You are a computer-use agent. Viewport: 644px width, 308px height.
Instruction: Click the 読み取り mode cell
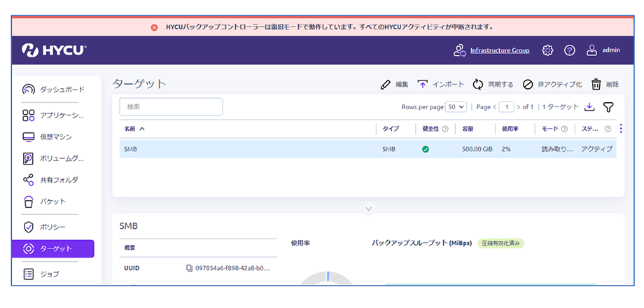click(x=557, y=149)
